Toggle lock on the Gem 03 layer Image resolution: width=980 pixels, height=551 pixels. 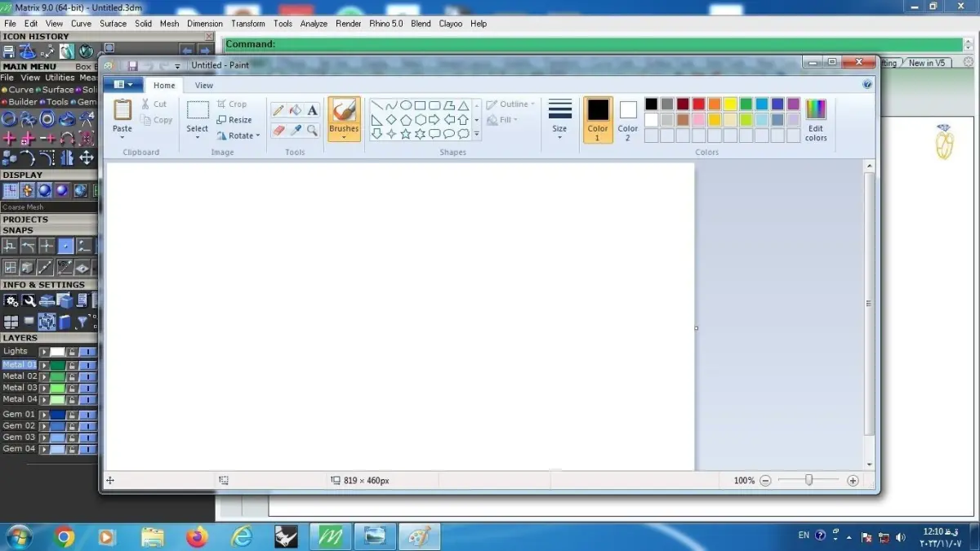[x=72, y=438]
